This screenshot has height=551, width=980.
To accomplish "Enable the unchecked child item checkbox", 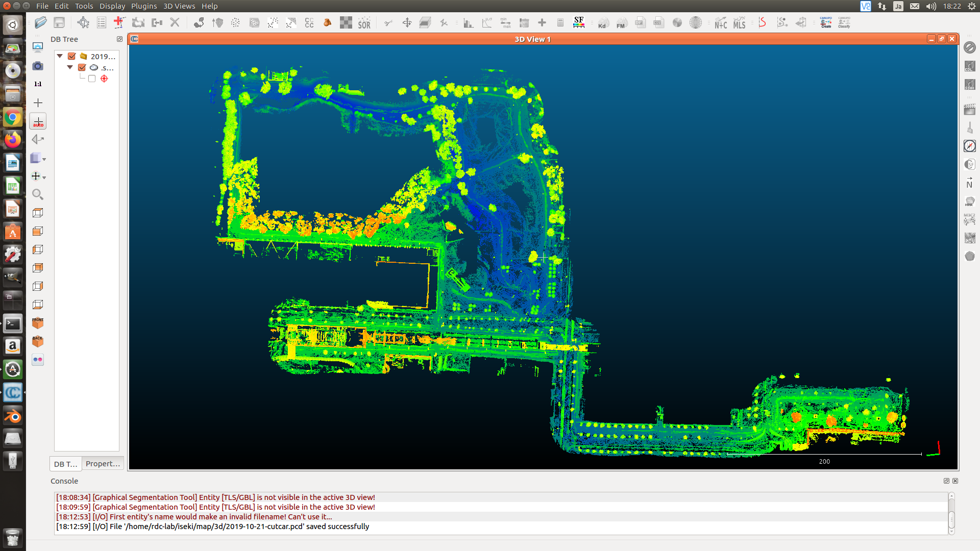I will (x=92, y=79).
